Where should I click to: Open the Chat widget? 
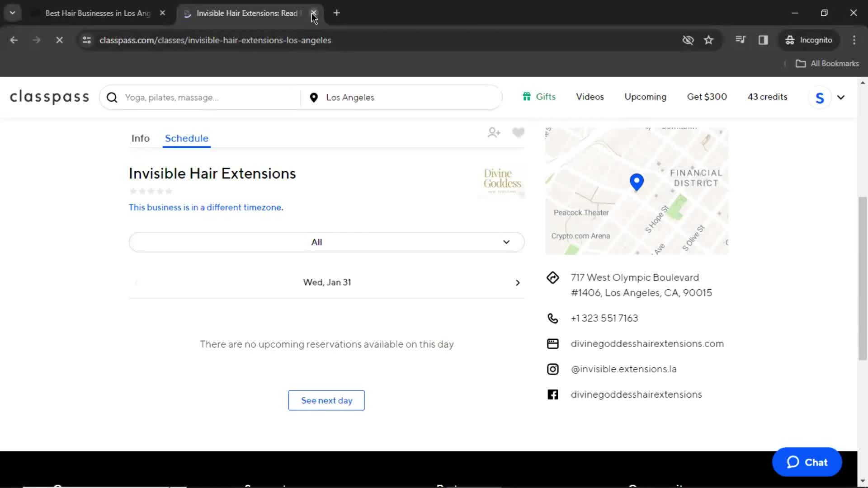pyautogui.click(x=807, y=462)
